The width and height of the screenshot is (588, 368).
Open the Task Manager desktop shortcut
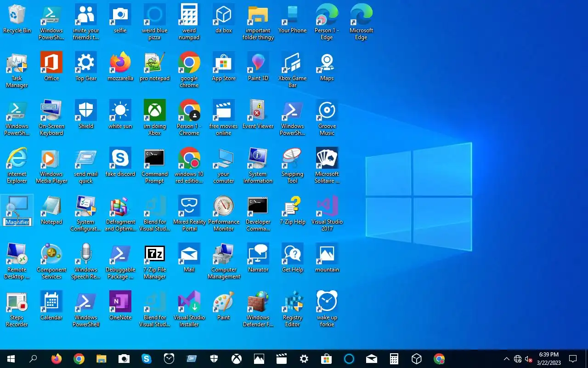(17, 70)
